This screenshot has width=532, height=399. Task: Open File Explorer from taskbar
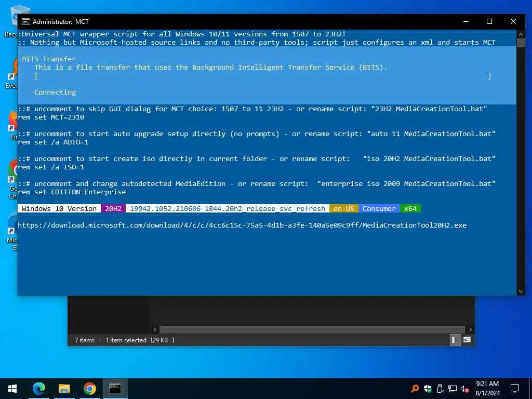coord(64,389)
